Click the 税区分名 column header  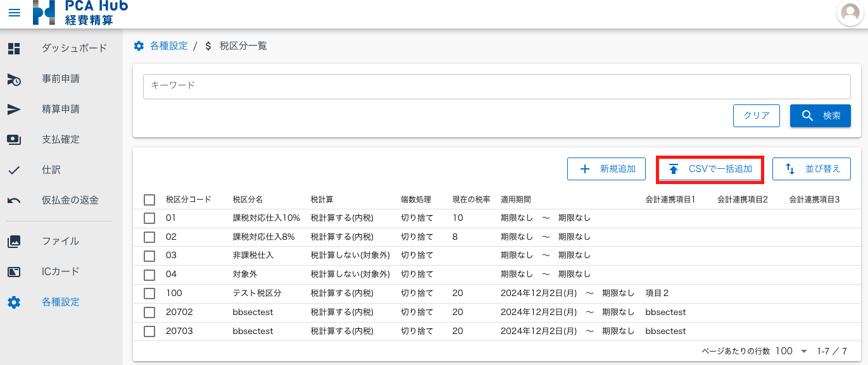248,200
